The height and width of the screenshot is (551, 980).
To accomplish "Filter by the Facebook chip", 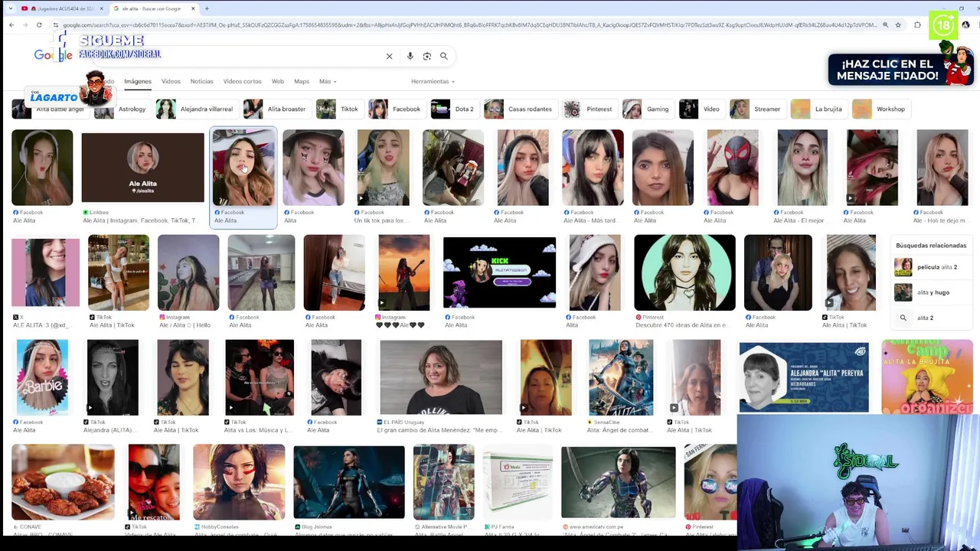I will [x=396, y=109].
